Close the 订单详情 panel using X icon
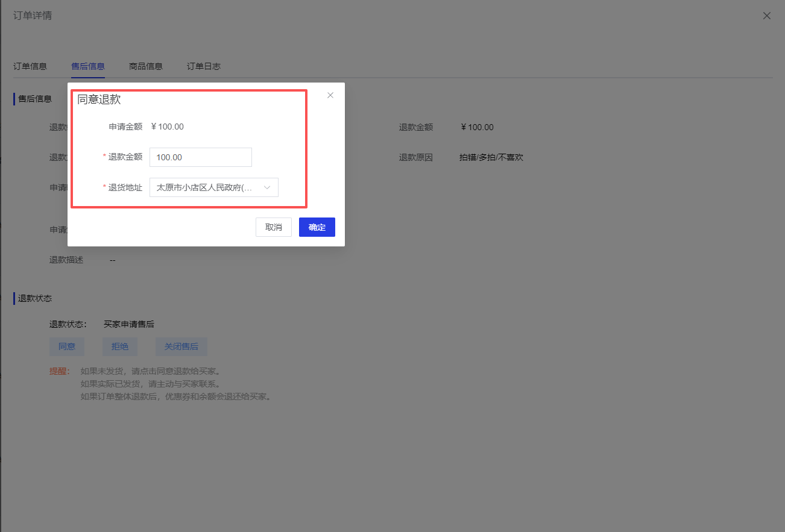 tap(766, 16)
